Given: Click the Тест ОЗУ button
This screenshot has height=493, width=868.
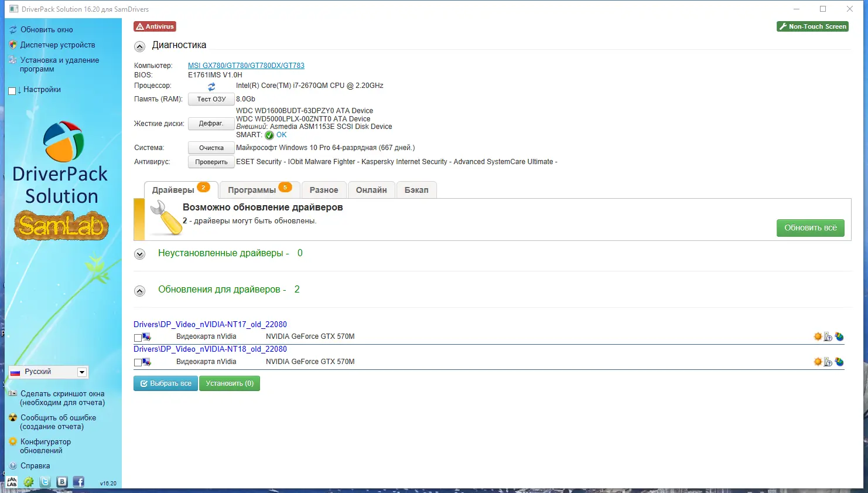Looking at the screenshot, I should 211,100.
